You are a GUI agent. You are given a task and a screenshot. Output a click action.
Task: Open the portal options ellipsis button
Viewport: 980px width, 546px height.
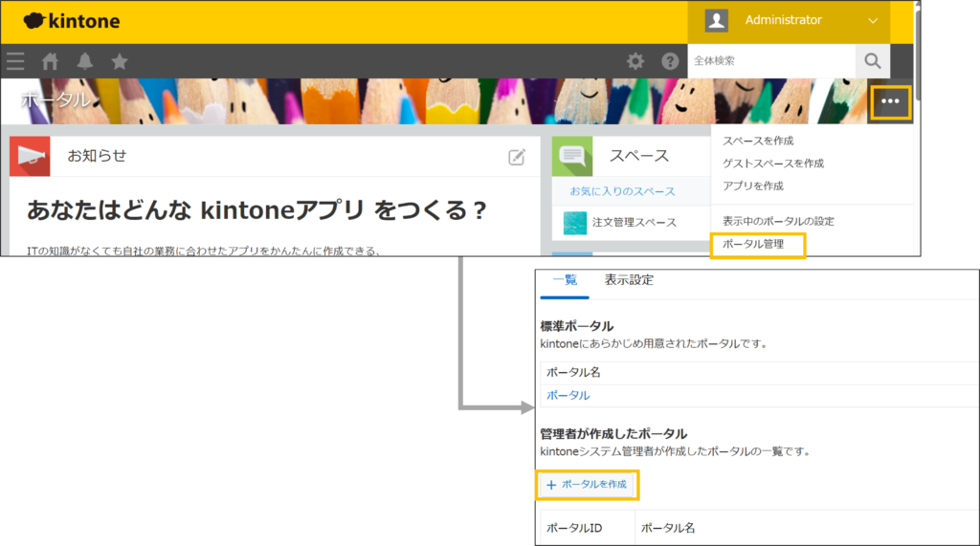[x=890, y=101]
